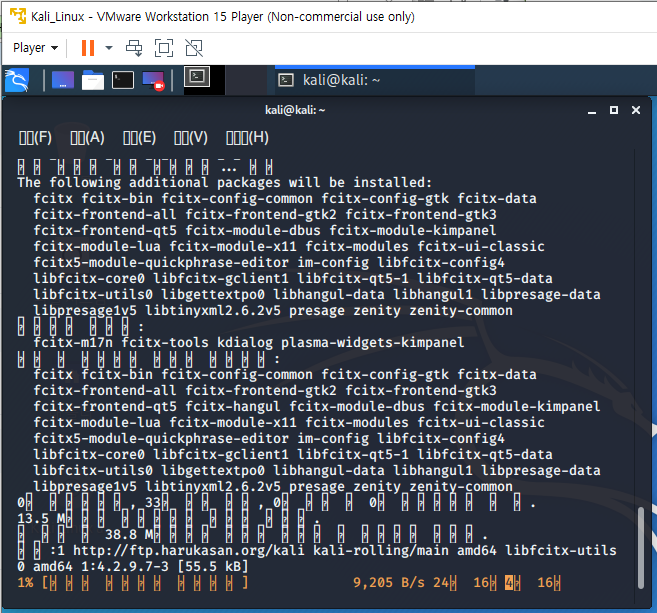657x613 pixels.
Task: Toggle the VMware Unity mode icon
Action: pyautogui.click(x=194, y=48)
